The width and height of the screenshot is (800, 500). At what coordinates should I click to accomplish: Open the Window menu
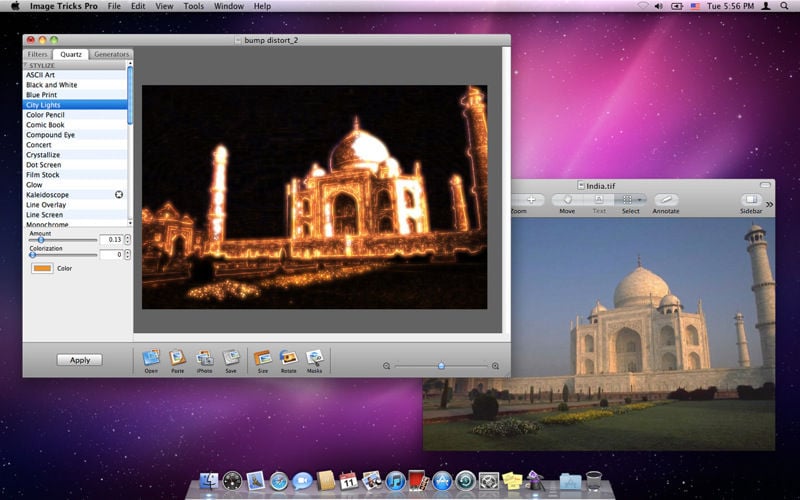coord(229,6)
